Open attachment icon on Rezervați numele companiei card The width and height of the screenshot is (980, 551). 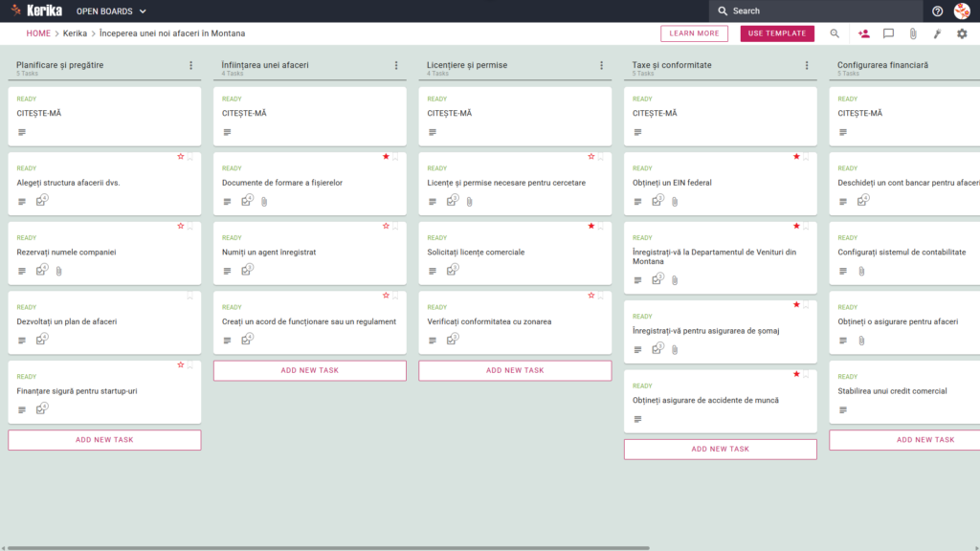tap(58, 271)
